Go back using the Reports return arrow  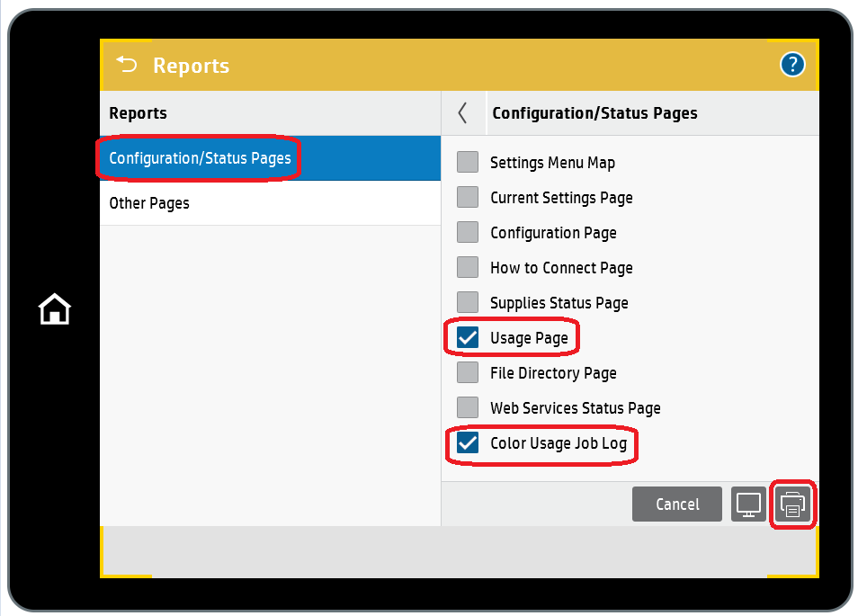tap(127, 65)
